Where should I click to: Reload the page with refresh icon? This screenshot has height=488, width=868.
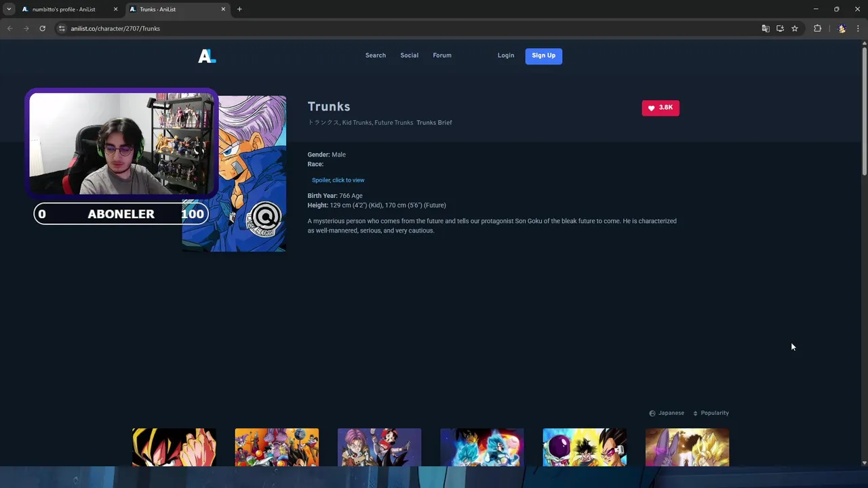(42, 28)
